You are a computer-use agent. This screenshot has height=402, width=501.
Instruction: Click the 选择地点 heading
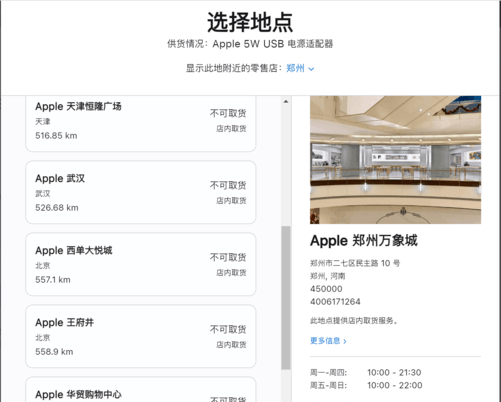click(250, 22)
